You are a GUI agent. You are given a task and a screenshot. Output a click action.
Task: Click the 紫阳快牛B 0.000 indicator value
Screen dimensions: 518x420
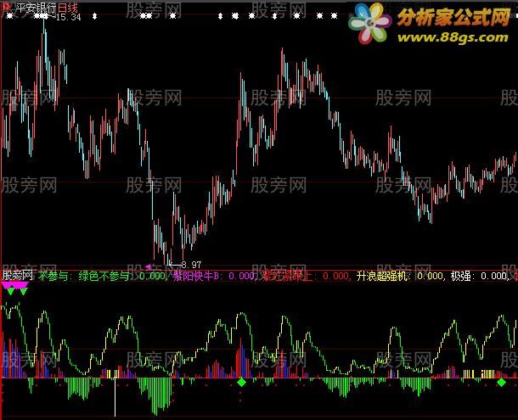[x=214, y=276]
